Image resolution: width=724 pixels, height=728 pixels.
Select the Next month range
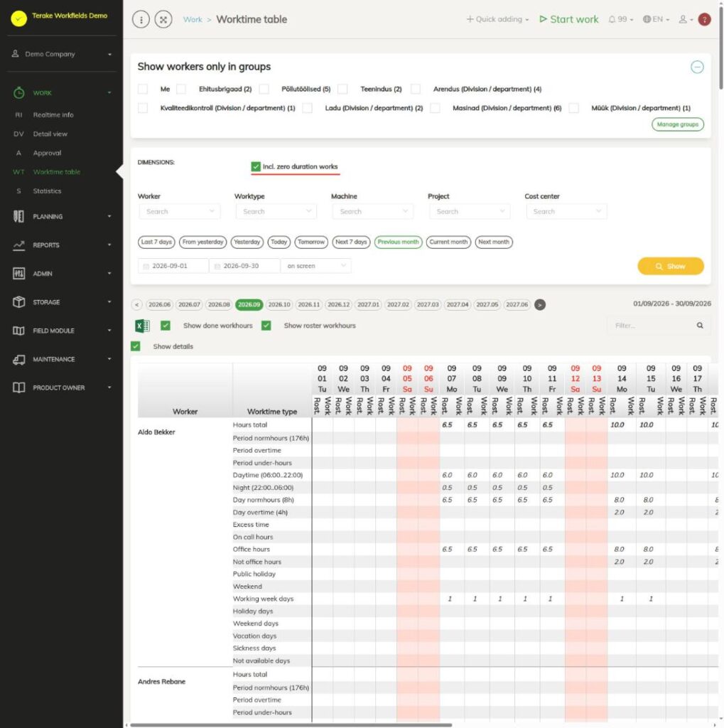(493, 242)
